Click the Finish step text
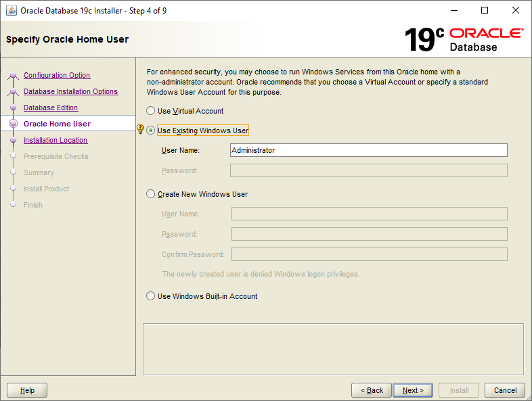Screen dimensions: 532x401 click(33, 205)
